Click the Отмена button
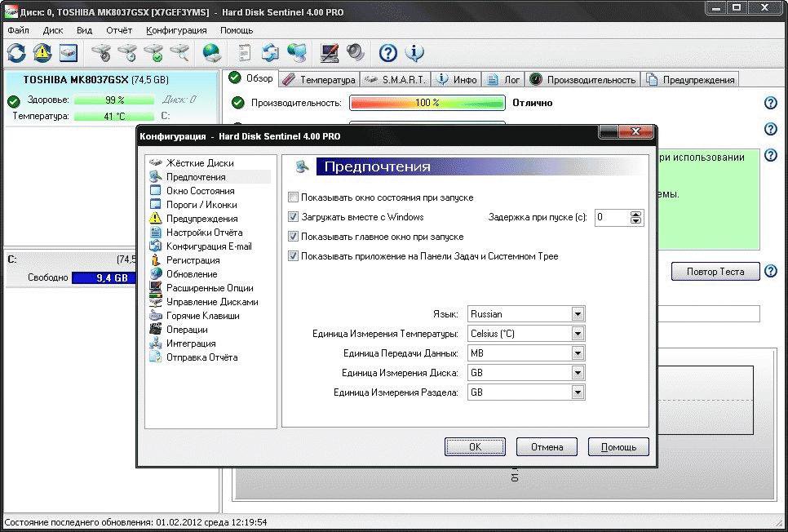The width and height of the screenshot is (788, 532). coord(547,447)
